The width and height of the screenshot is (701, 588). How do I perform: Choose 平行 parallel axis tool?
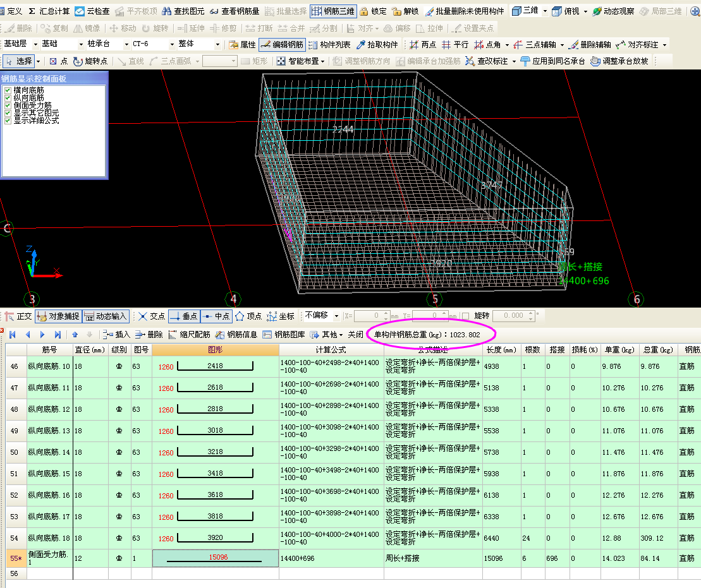455,45
